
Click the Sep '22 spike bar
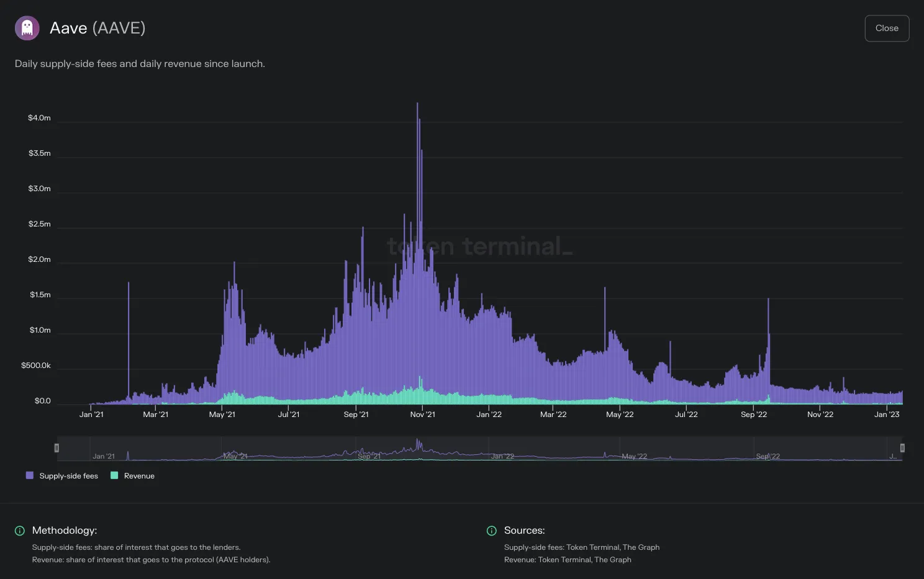tap(768, 351)
